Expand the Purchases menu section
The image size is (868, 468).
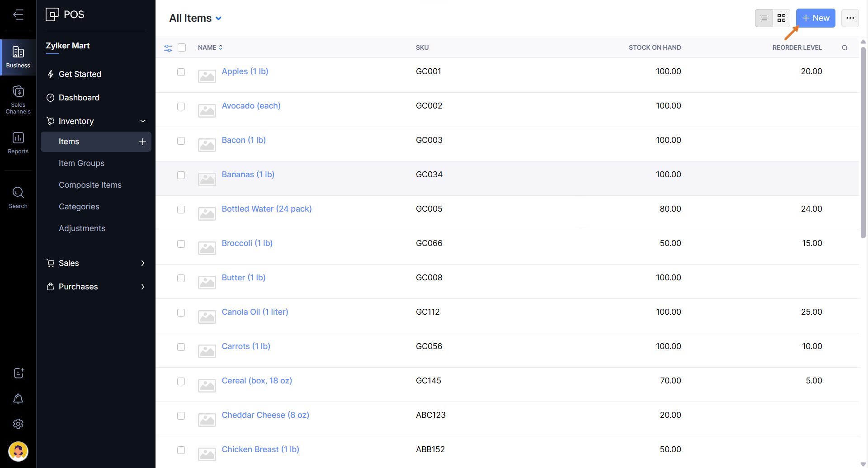click(x=142, y=287)
